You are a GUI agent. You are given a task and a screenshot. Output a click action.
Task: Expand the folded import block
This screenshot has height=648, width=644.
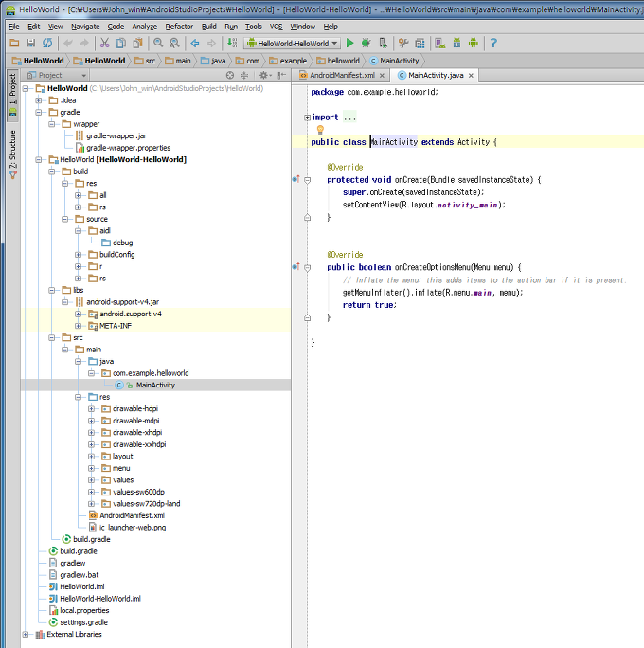point(307,117)
